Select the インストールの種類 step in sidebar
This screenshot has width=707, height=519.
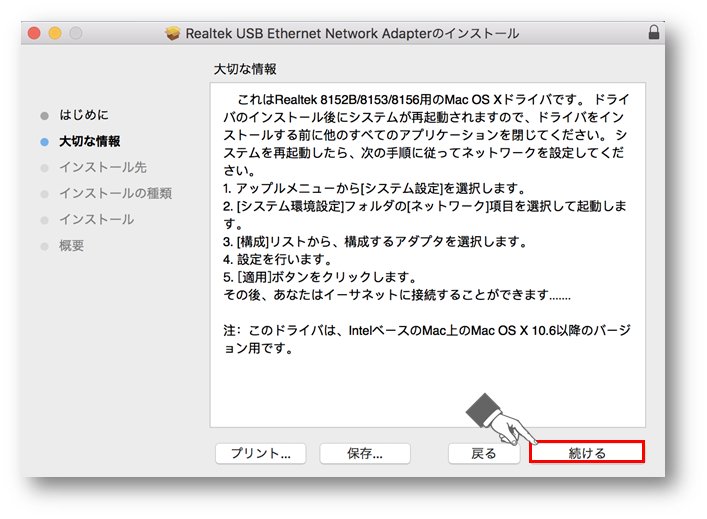(x=115, y=193)
